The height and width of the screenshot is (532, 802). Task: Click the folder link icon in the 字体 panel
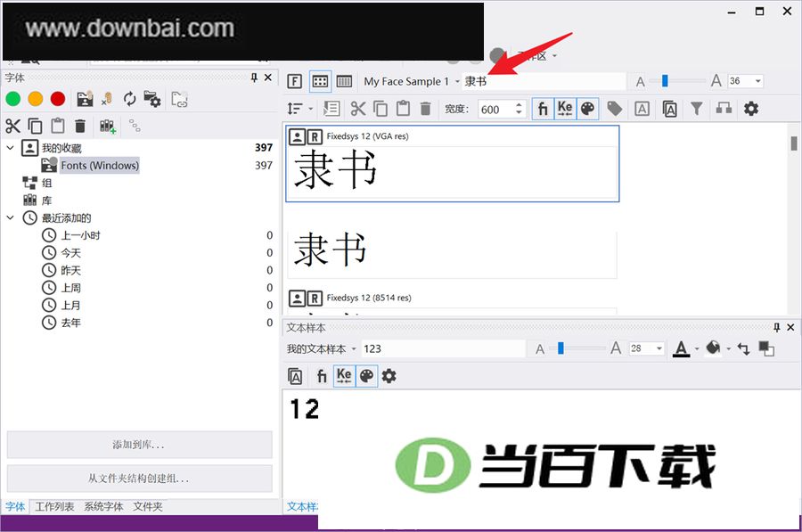click(x=179, y=99)
